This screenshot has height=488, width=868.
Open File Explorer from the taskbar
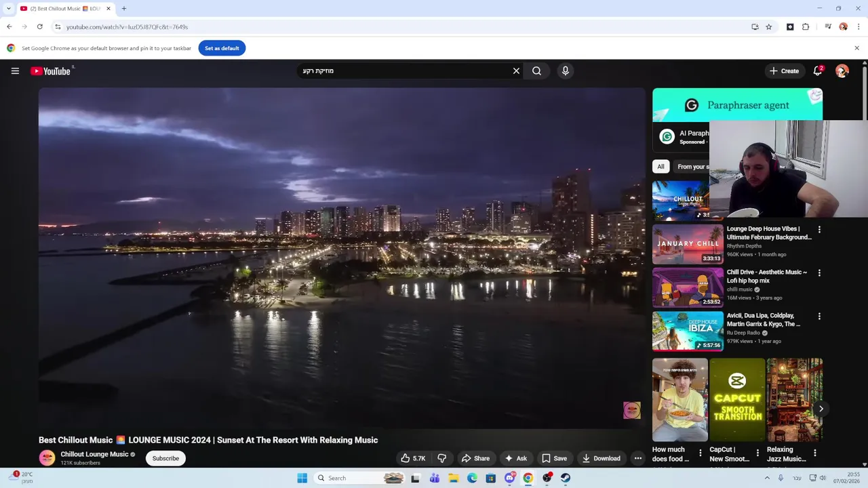tap(453, 478)
